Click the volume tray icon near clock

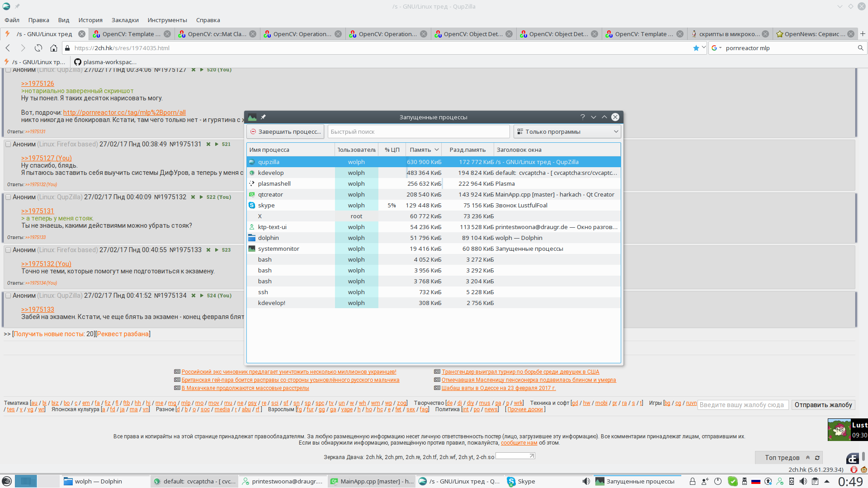pos(803,482)
